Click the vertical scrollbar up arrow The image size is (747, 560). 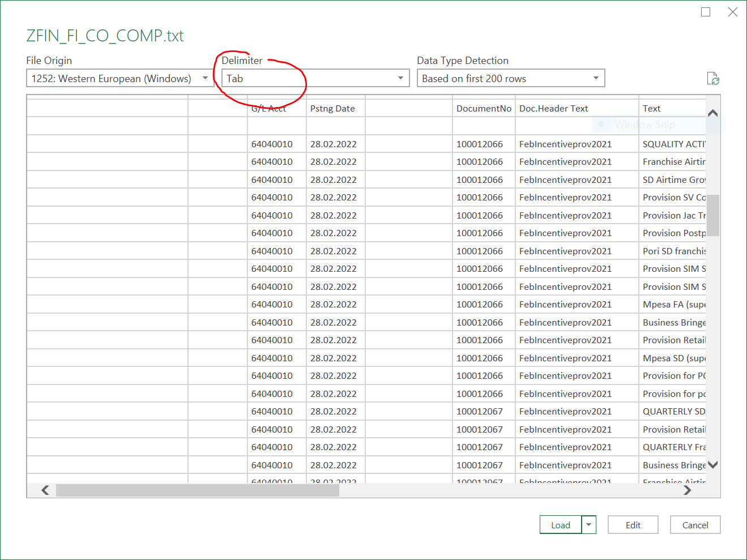[713, 113]
